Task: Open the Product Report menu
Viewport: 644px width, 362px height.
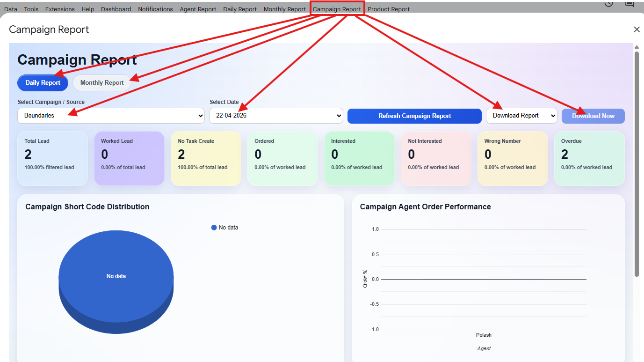Action: click(x=389, y=9)
